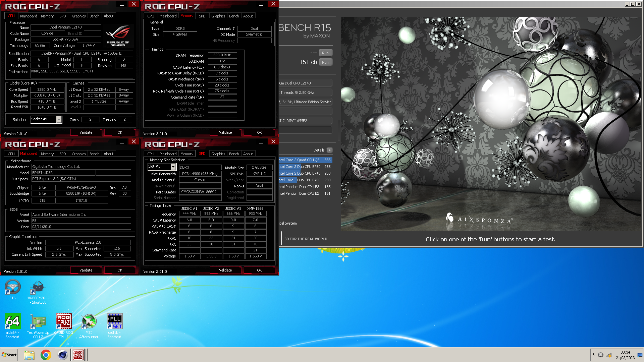Viewport: 644px width, 362px height.
Task: Click OK in the SPD window
Action: tap(259, 270)
